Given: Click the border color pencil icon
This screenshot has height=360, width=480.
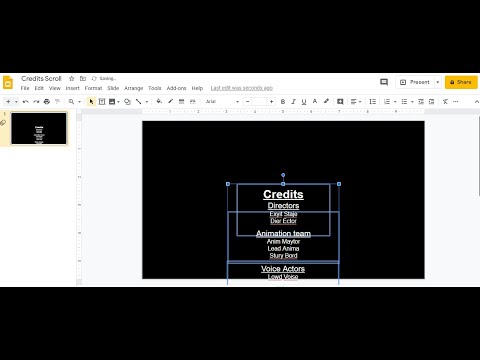Looking at the screenshot, I should [170, 101].
